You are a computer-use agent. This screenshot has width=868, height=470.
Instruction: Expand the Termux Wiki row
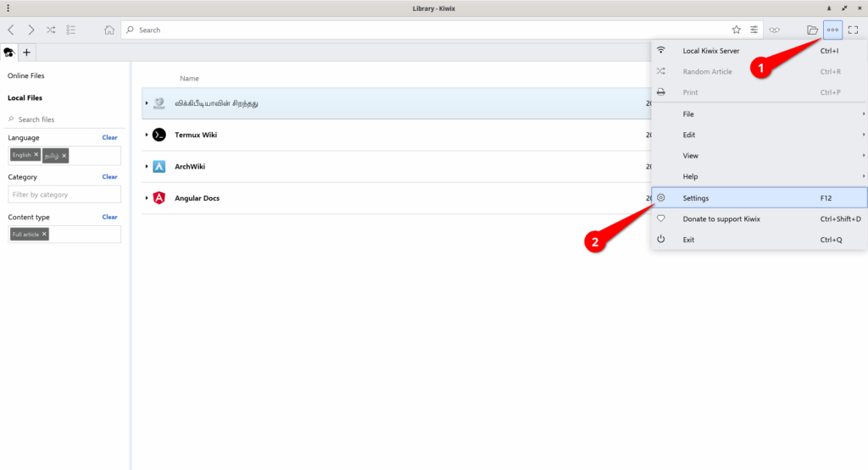[x=147, y=135]
